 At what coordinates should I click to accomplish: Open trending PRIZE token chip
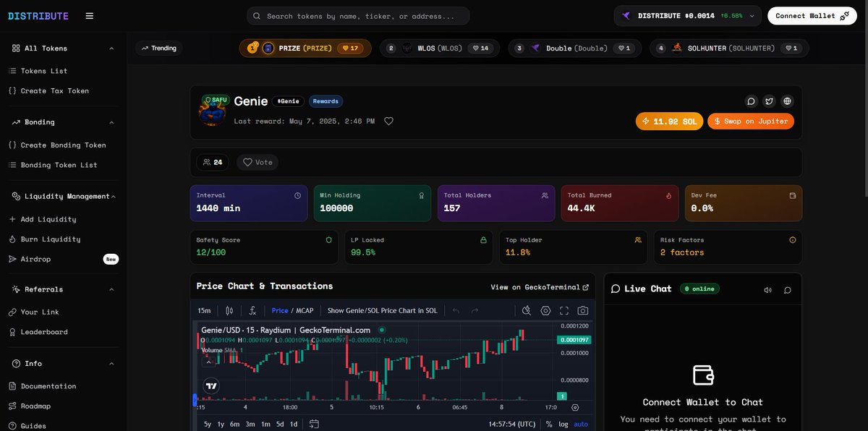pyautogui.click(x=305, y=48)
